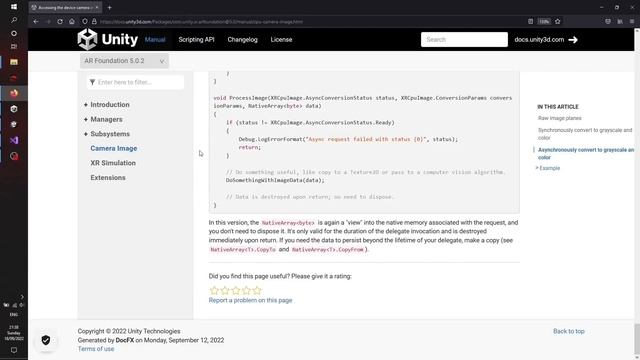Screen dimensions: 640x360
Task: Open the Manual tab
Action: 155,40
